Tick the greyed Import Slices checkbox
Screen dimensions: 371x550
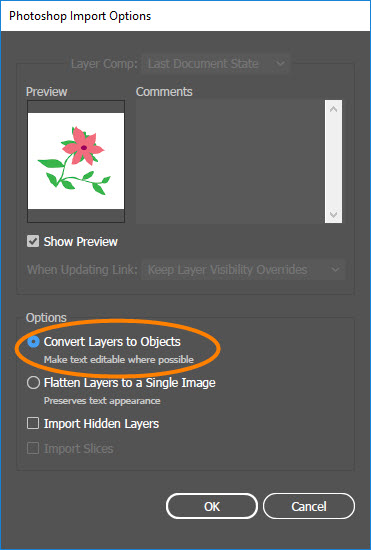(x=33, y=448)
